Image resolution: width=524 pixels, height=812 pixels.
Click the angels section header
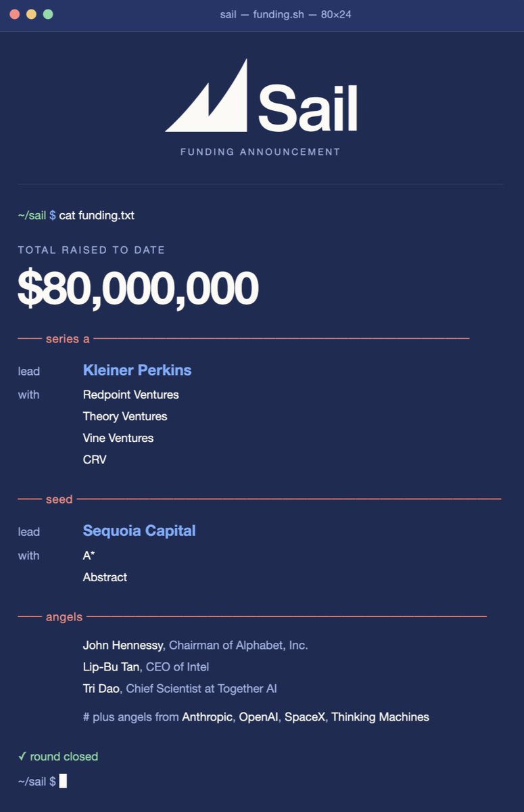64,616
